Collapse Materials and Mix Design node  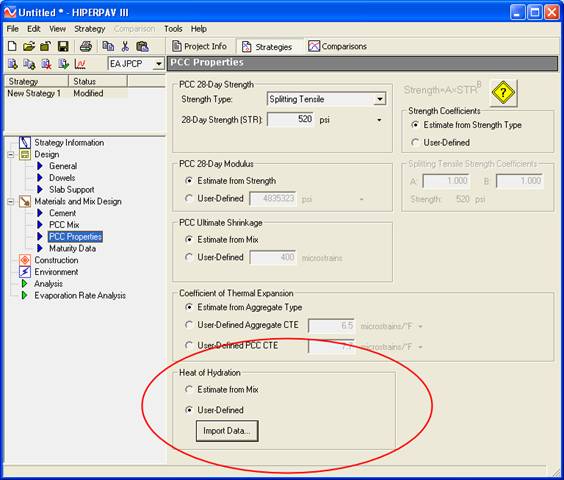pyautogui.click(x=11, y=201)
